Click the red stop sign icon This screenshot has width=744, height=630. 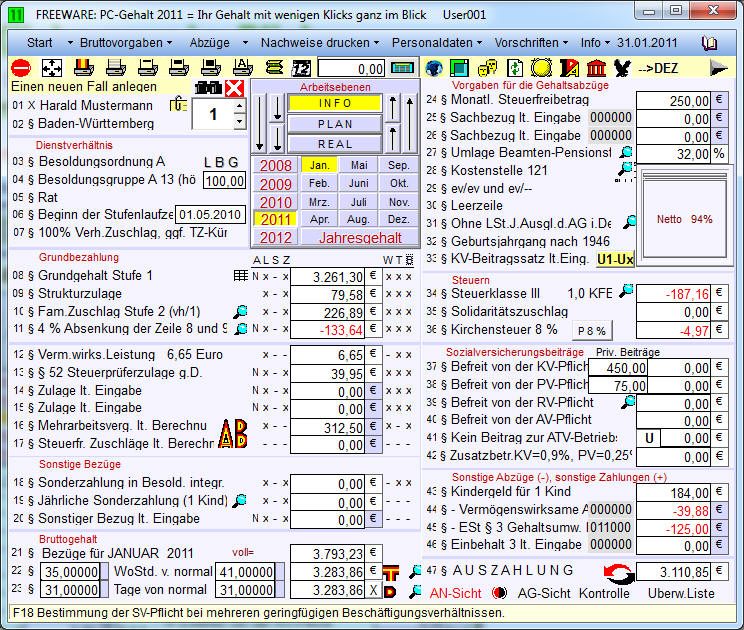(21, 68)
